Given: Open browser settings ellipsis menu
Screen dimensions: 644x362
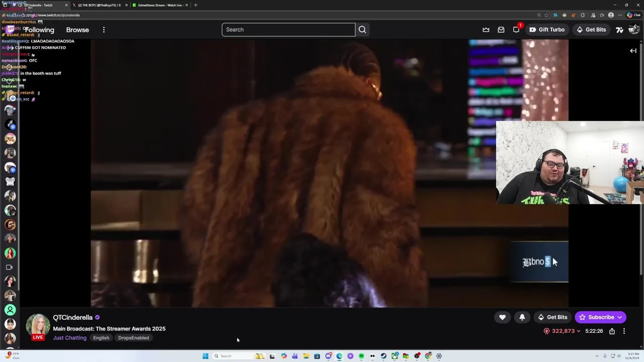Looking at the screenshot, I should coord(620,15).
